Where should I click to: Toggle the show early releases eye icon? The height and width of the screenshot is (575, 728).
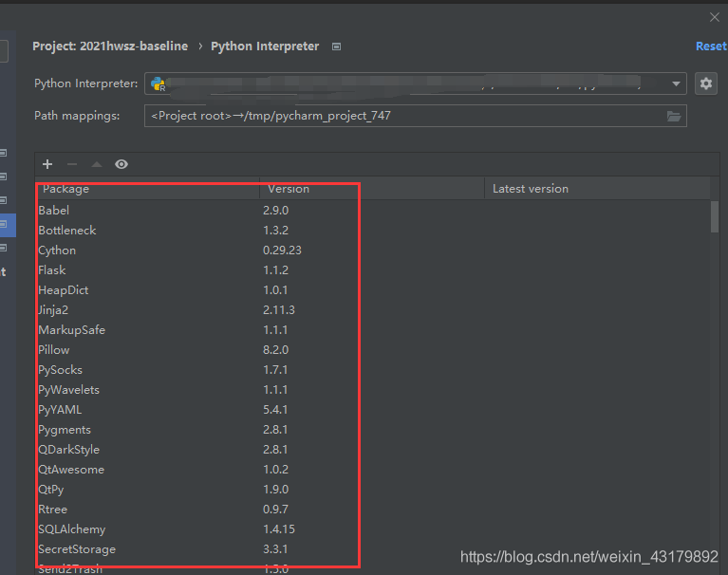pyautogui.click(x=121, y=164)
